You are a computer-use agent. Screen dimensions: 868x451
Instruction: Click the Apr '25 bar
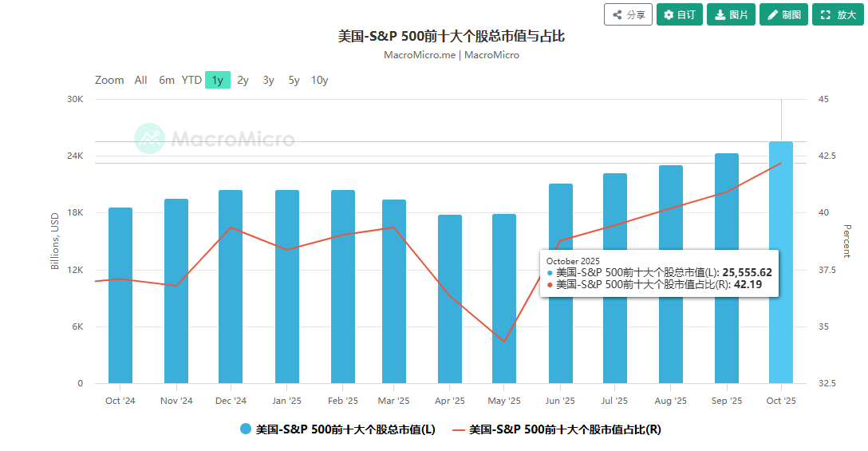coord(449,299)
